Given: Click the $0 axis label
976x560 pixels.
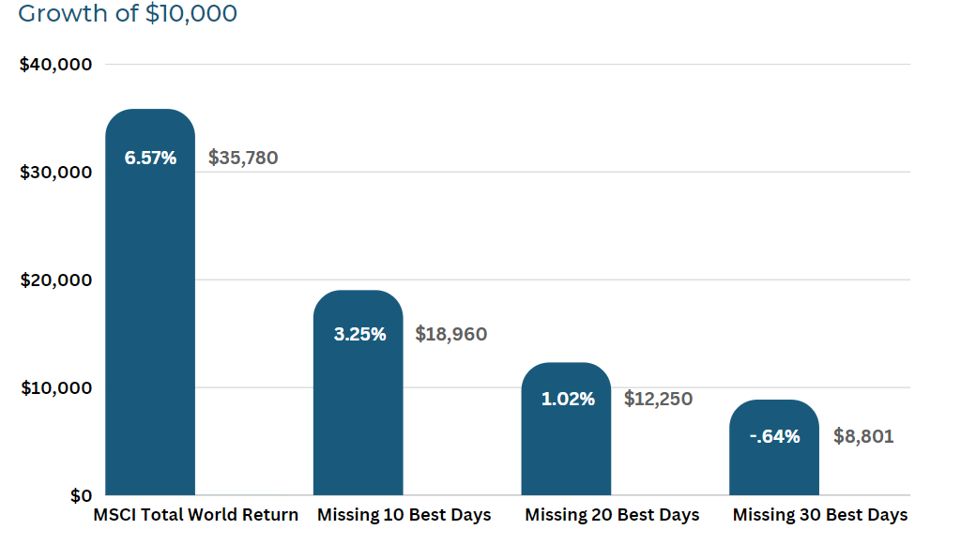Looking at the screenshot, I should click(x=81, y=496).
